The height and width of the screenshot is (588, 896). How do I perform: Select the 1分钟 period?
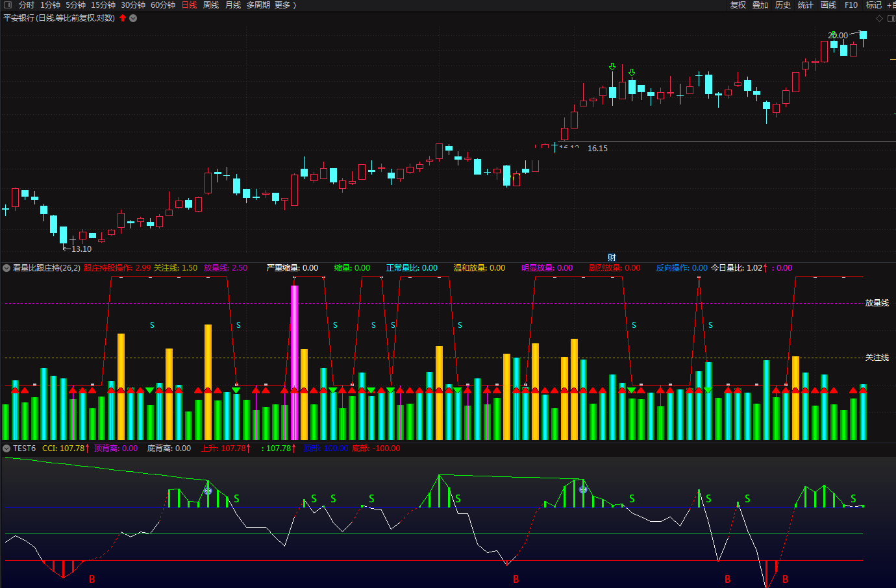tap(50, 5)
